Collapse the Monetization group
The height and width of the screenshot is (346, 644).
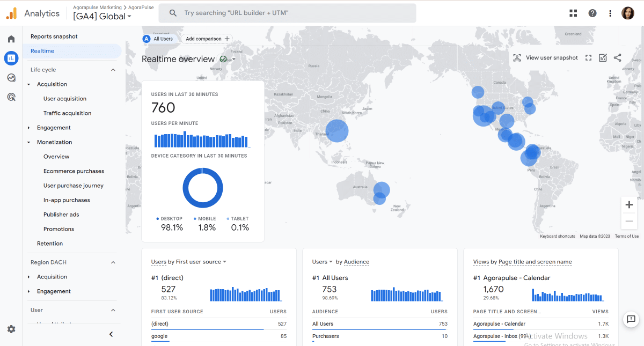pyautogui.click(x=29, y=142)
